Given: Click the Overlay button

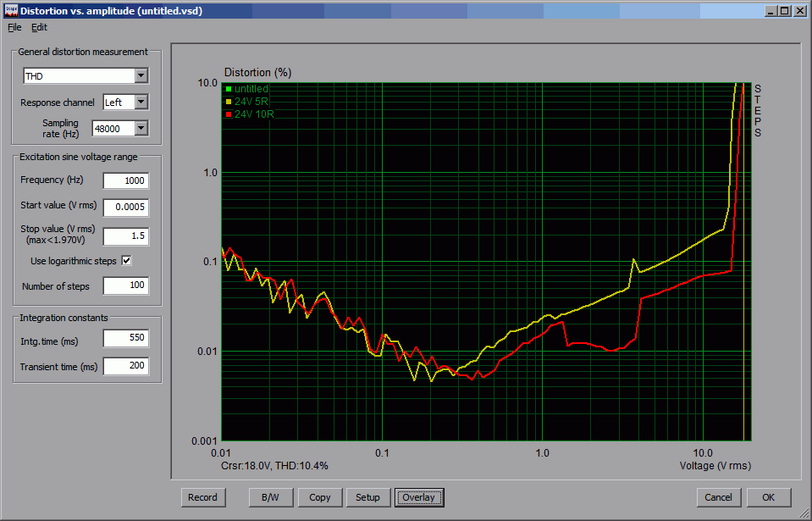Looking at the screenshot, I should pos(418,497).
